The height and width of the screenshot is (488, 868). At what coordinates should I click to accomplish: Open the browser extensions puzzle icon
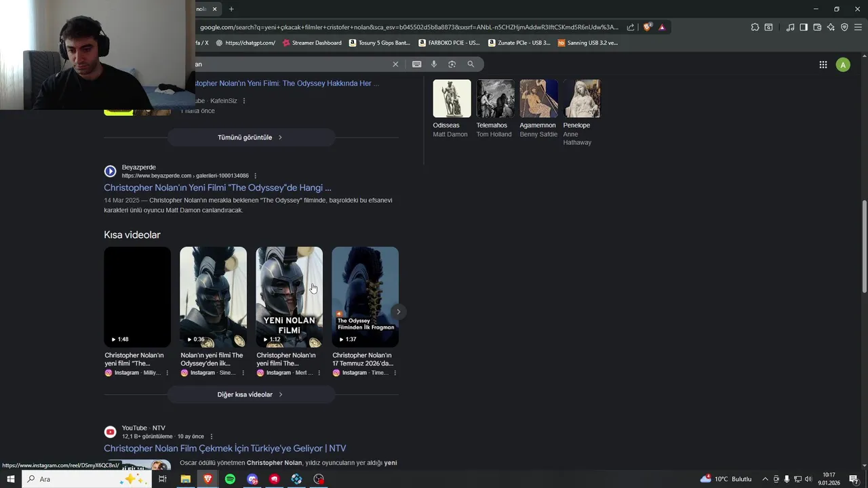755,27
